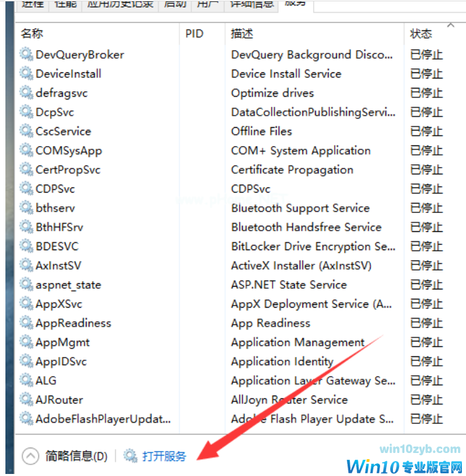Viewport: 466px width, 476px height.
Task: Select the COMSysApp service icon
Action: 26,151
